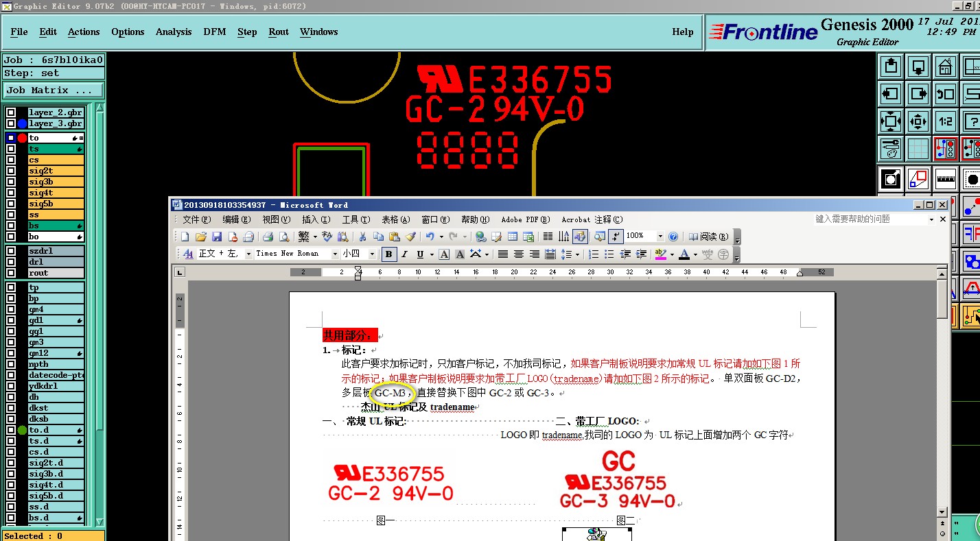Click the numbering list icon
This screenshot has height=541, width=980.
[x=593, y=254]
